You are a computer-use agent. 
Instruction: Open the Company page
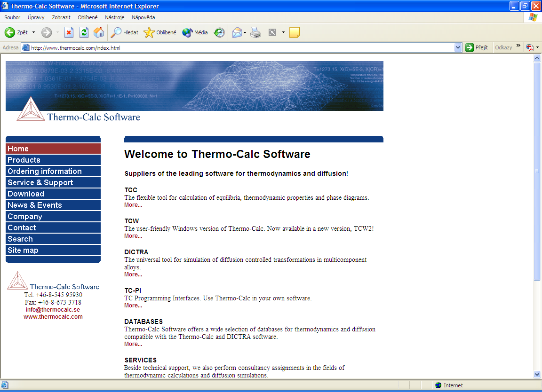pyautogui.click(x=53, y=216)
